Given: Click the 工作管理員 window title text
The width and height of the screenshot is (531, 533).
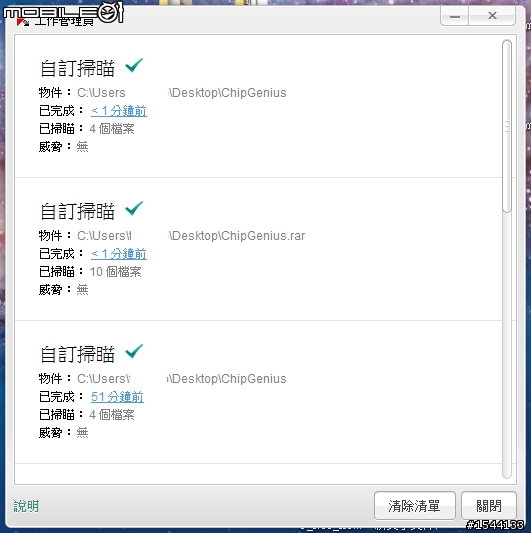Looking at the screenshot, I should [x=64, y=22].
